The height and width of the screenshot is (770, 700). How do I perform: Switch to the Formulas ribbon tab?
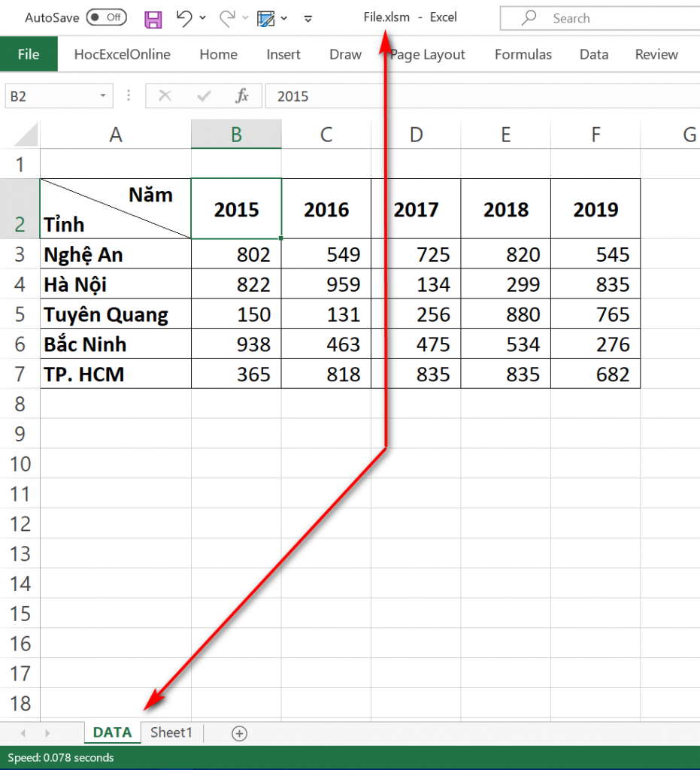click(523, 54)
